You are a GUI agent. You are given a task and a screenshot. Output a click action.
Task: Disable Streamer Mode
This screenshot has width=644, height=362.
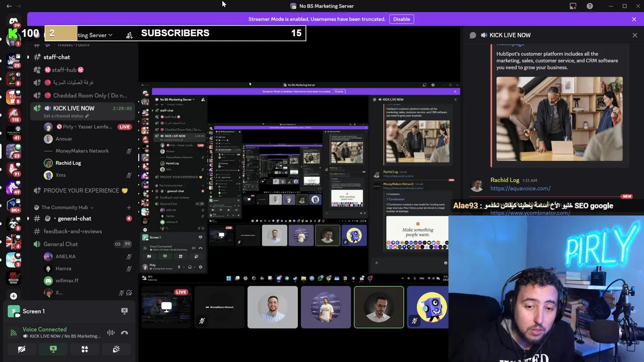[x=401, y=19]
